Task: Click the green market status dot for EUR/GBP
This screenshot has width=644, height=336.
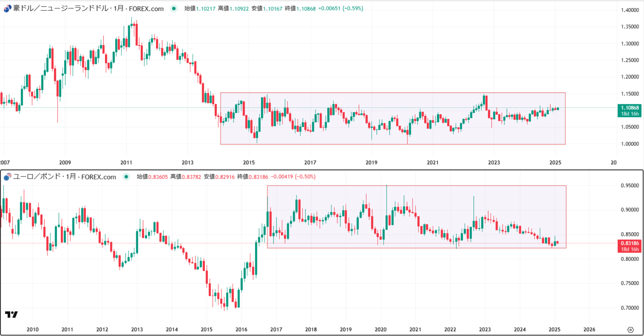Action: click(126, 177)
